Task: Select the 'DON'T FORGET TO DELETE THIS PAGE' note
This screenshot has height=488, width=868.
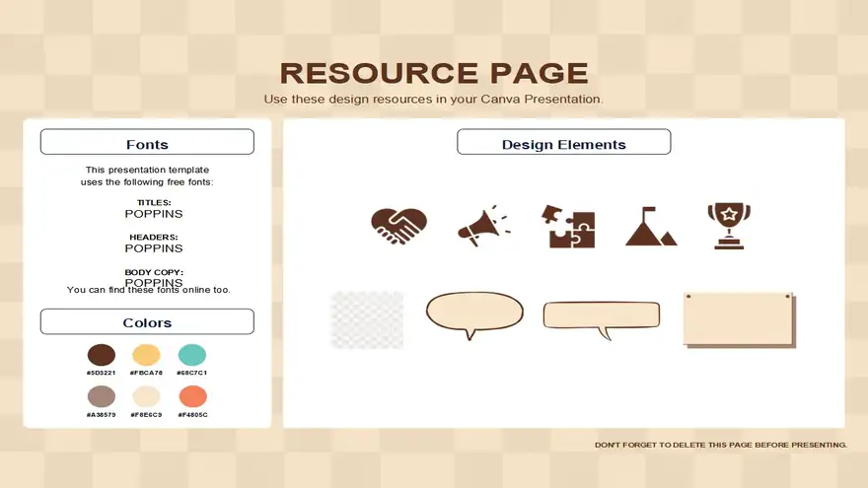Action: pyautogui.click(x=721, y=445)
